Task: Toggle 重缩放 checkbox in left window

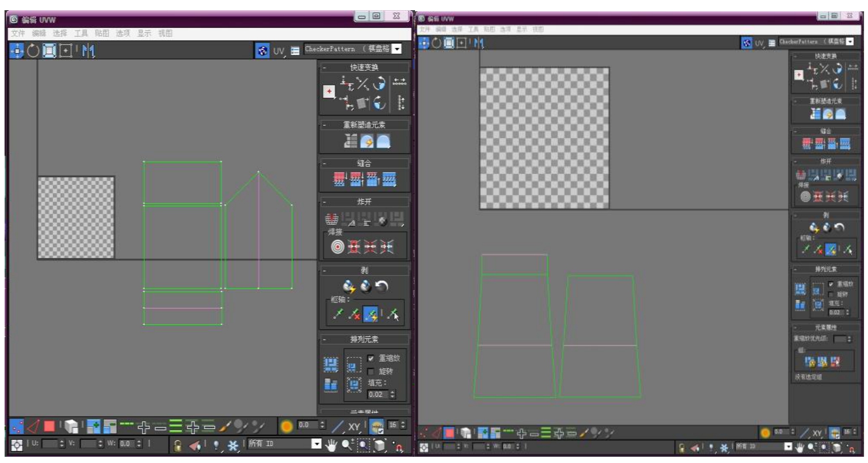Action: pos(371,358)
